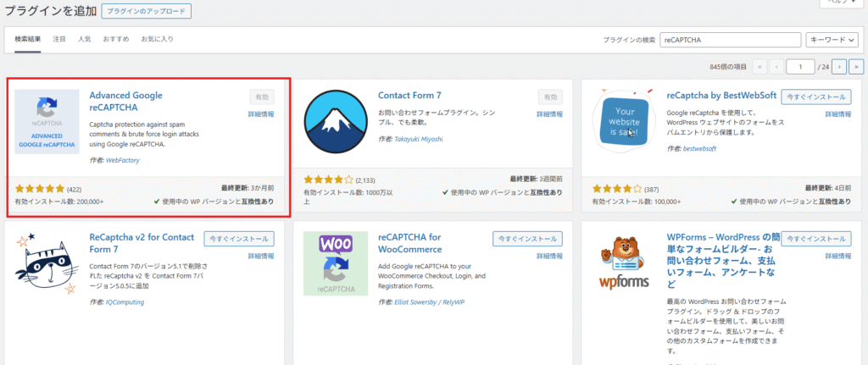This screenshot has width=868, height=365.
Task: Open the キーワード search type dropdown
Action: (834, 40)
